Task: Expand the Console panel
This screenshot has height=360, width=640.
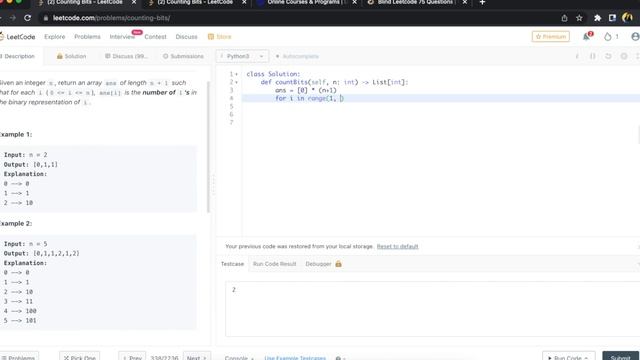Action: point(239,358)
